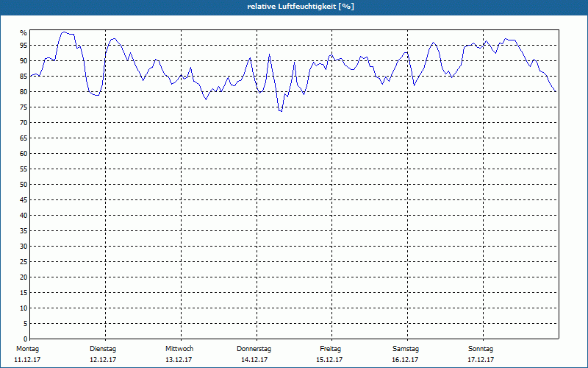Viewport: 588px width, 368px height.
Task: Click the y-axis value '75'
Action: [x=24, y=107]
